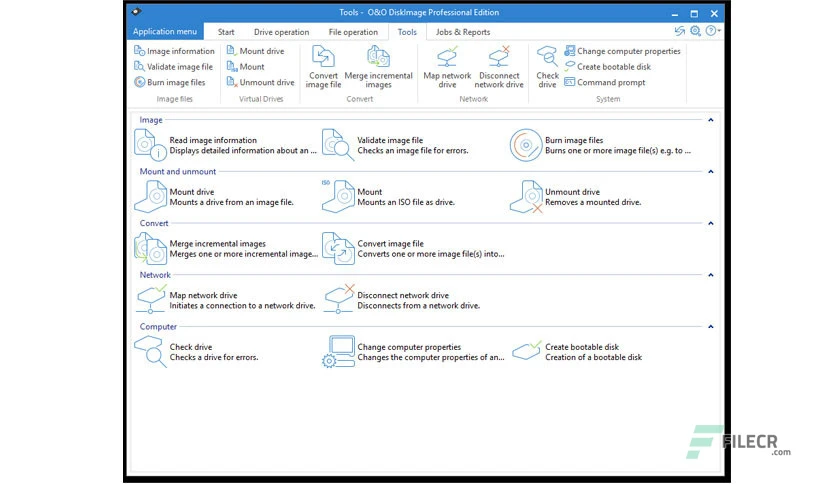Collapse the Convert section
Screen dimensions: 836x484
711,223
